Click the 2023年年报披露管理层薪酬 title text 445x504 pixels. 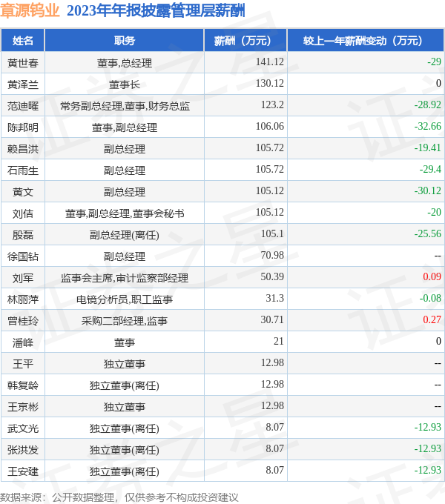coord(156,10)
